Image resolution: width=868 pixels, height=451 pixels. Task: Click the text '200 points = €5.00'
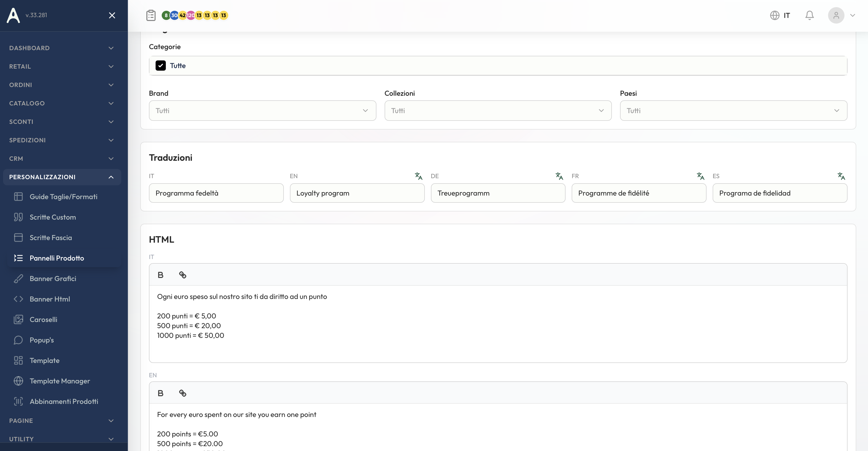[x=188, y=434]
